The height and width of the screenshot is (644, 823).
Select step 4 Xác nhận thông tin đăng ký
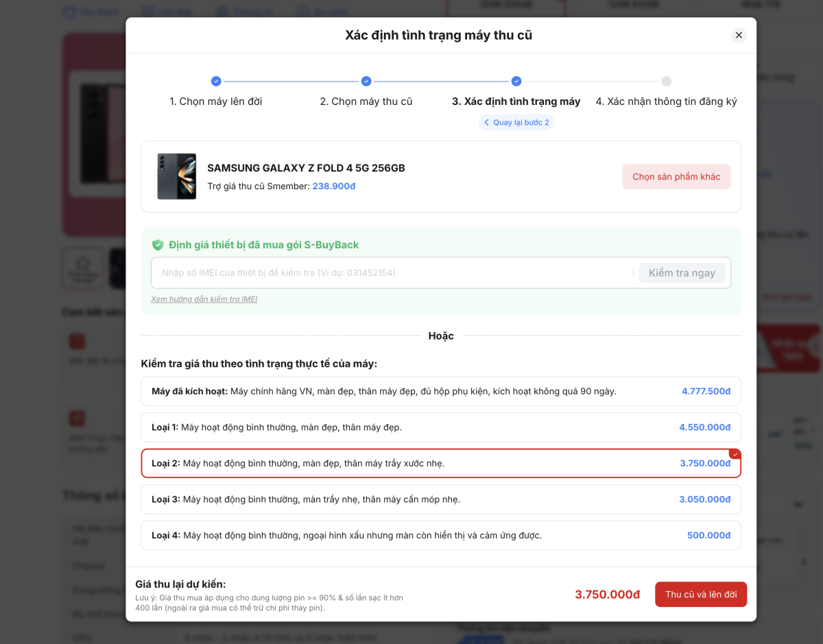tap(666, 102)
